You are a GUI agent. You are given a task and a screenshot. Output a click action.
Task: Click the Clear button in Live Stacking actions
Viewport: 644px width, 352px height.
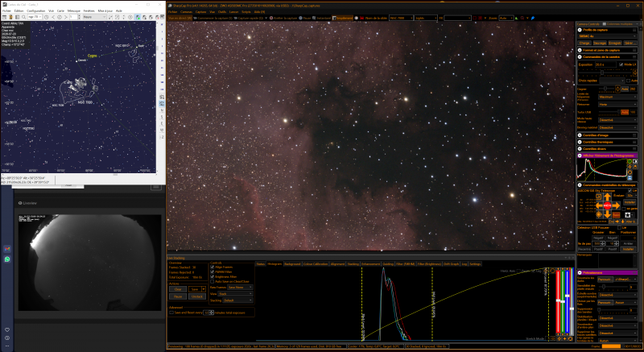point(178,289)
